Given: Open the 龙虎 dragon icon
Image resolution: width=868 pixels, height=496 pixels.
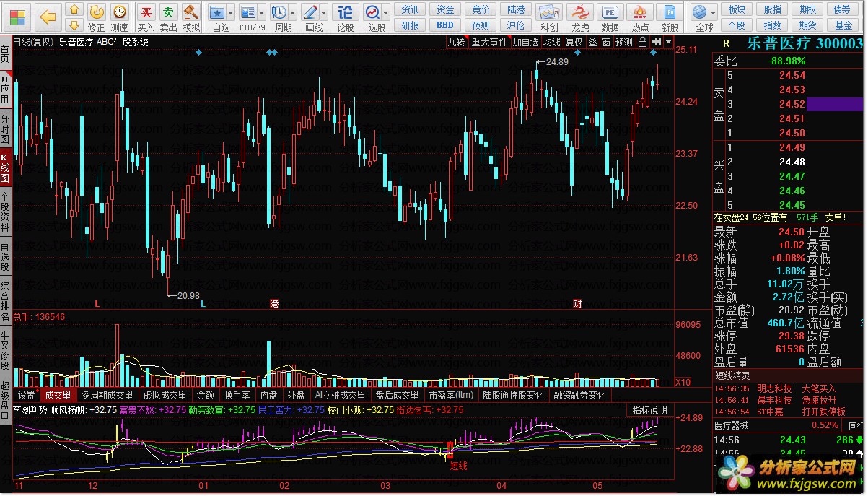Looking at the screenshot, I should click(580, 12).
